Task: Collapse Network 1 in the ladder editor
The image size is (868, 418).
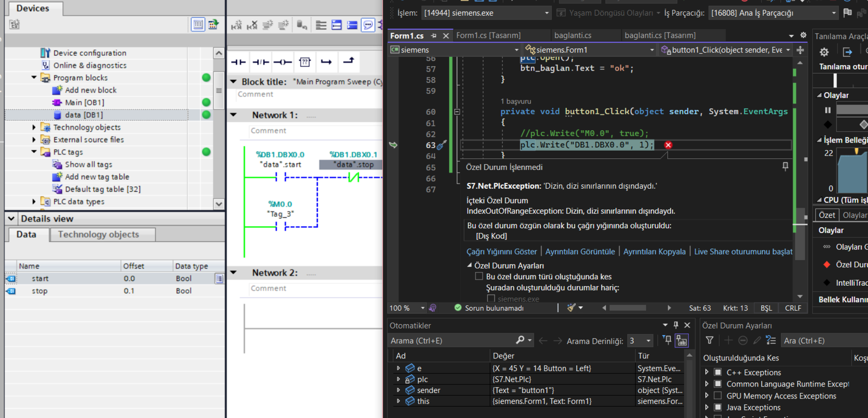Action: [234, 115]
